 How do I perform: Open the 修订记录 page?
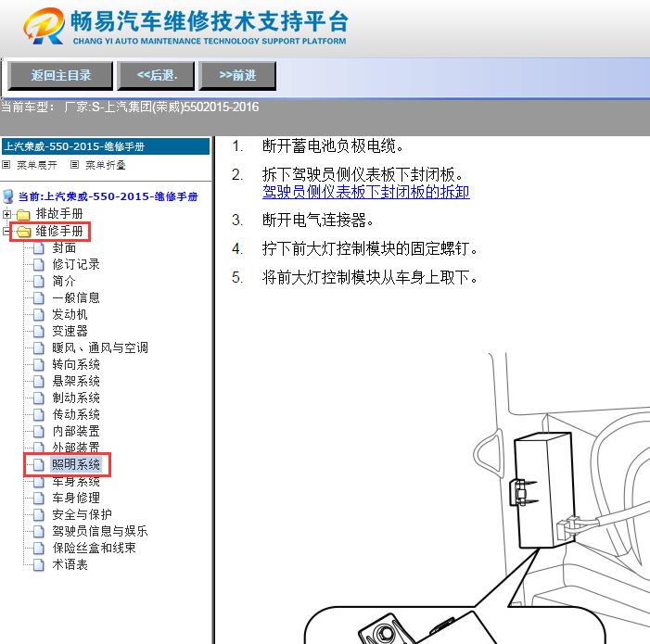(x=76, y=264)
